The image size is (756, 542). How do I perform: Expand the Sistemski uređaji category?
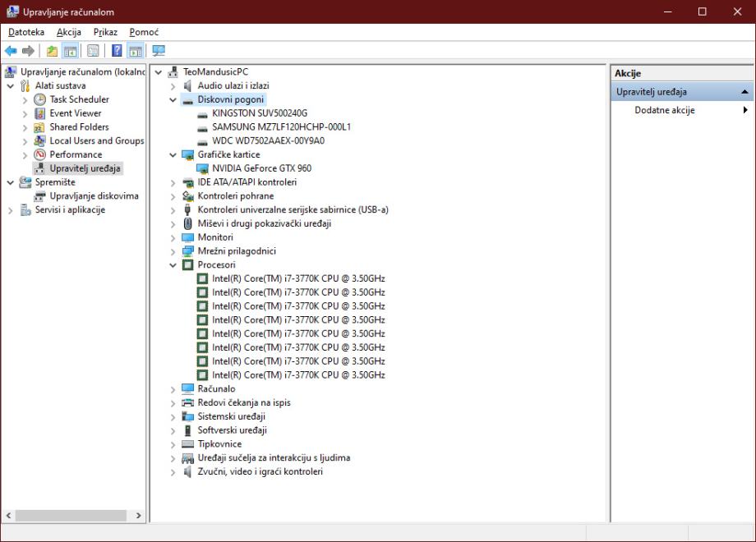[x=173, y=416]
